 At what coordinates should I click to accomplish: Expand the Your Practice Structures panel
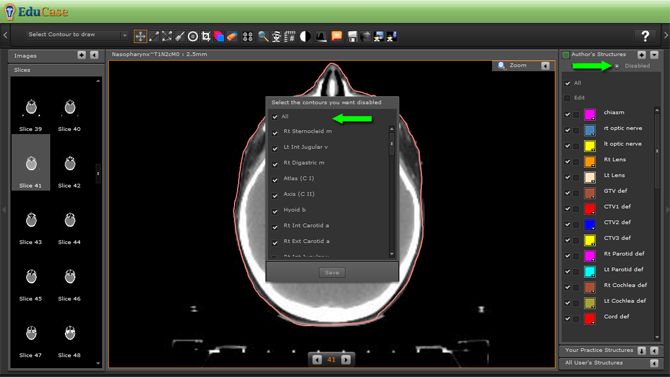point(642,350)
